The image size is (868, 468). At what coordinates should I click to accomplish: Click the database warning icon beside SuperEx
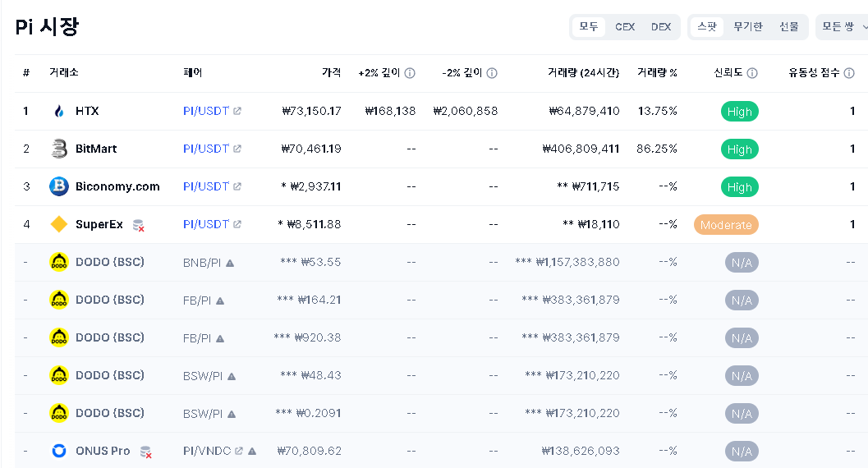tap(139, 225)
